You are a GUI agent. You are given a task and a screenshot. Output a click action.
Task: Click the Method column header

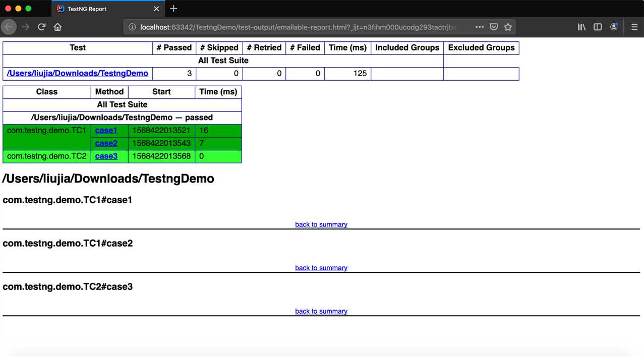point(109,92)
